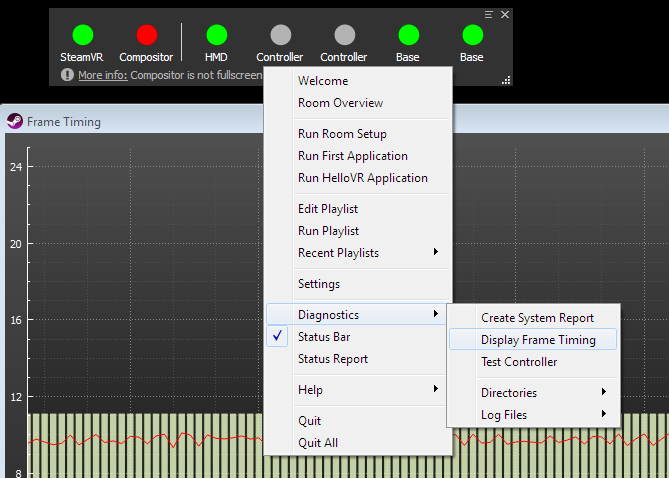Choose Create System Report
Screen dimensions: 669x478
[533, 318]
